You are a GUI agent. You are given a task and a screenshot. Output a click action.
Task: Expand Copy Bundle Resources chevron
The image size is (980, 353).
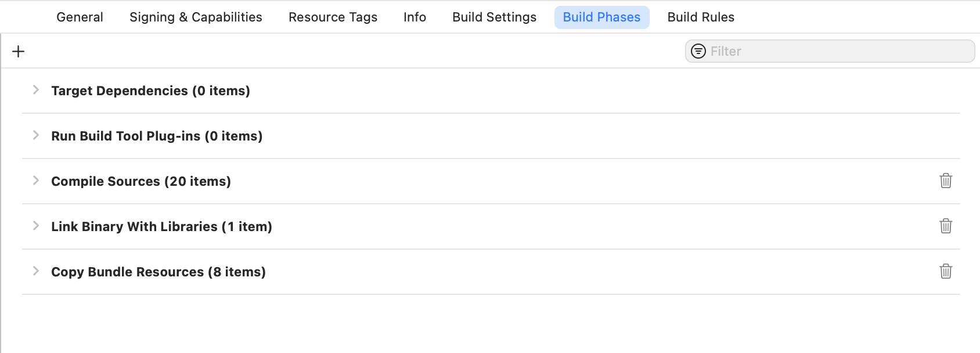pyautogui.click(x=36, y=271)
